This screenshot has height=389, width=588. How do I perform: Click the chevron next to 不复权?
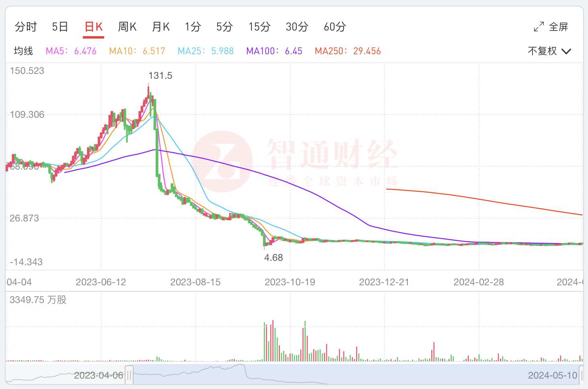coord(566,51)
